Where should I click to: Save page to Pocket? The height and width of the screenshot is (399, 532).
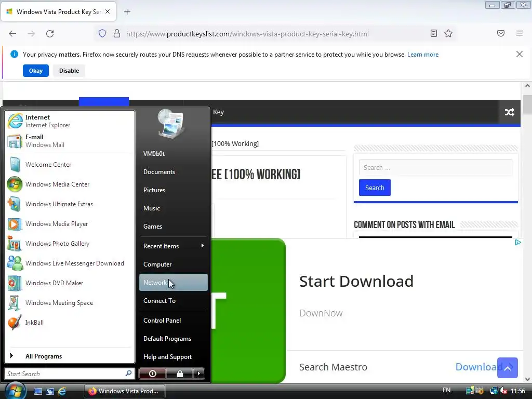pos(501,33)
